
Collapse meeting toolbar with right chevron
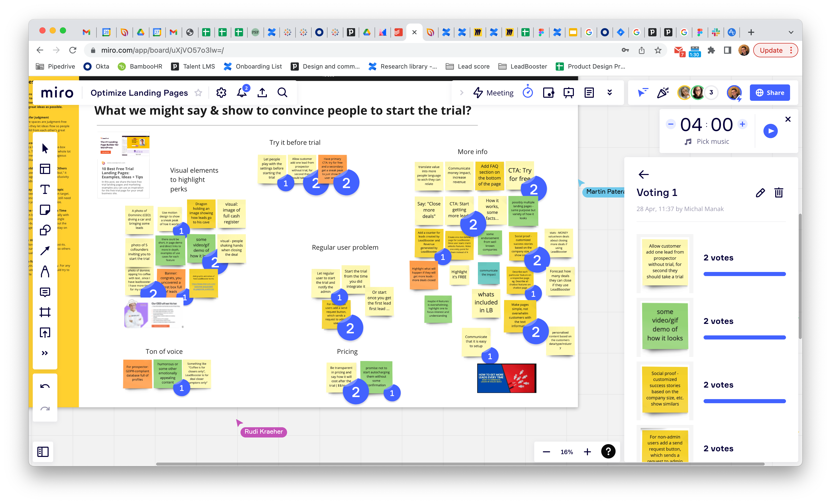pos(462,93)
